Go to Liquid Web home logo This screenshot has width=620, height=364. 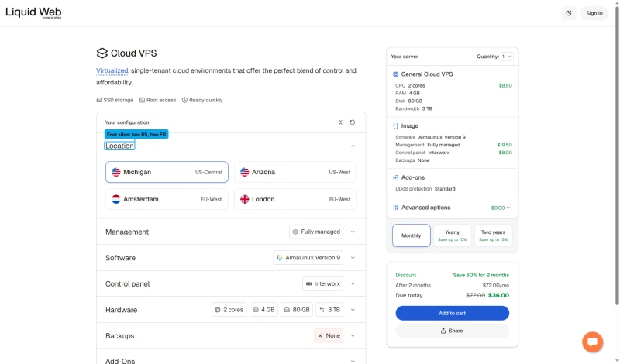(x=33, y=12)
